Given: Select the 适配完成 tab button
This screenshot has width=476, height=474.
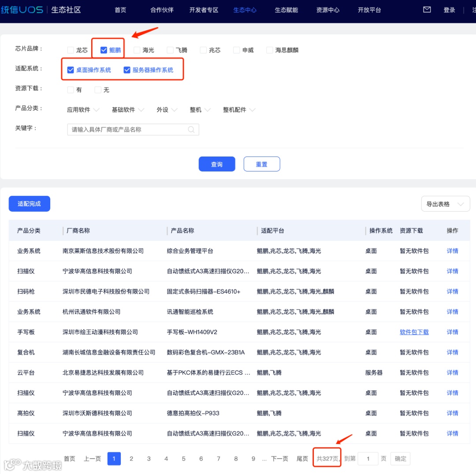Looking at the screenshot, I should coord(29,204).
